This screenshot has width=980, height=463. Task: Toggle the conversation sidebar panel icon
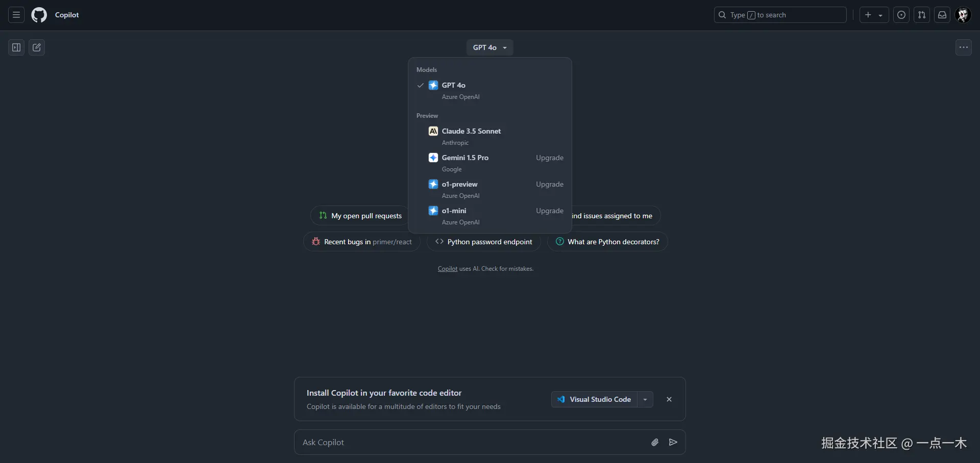16,47
